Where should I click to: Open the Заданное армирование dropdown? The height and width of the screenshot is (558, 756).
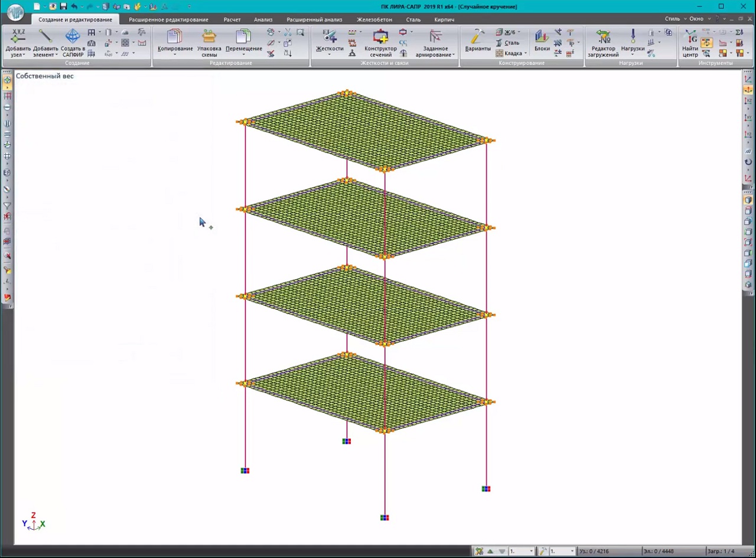(x=453, y=55)
